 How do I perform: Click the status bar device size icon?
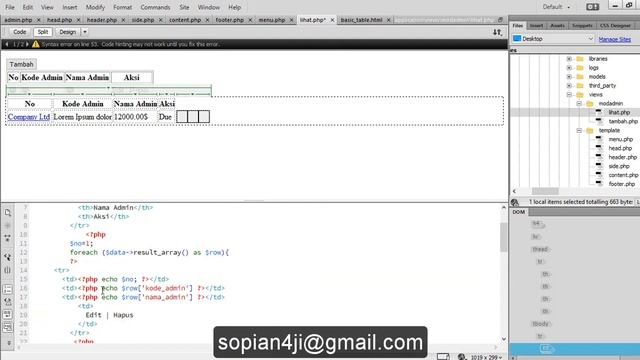tap(443, 357)
